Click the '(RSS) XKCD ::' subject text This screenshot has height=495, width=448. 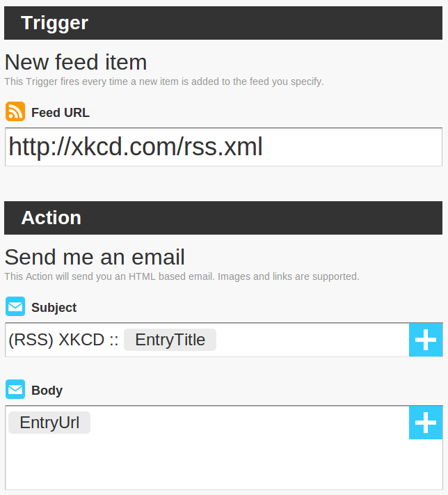[x=63, y=340]
